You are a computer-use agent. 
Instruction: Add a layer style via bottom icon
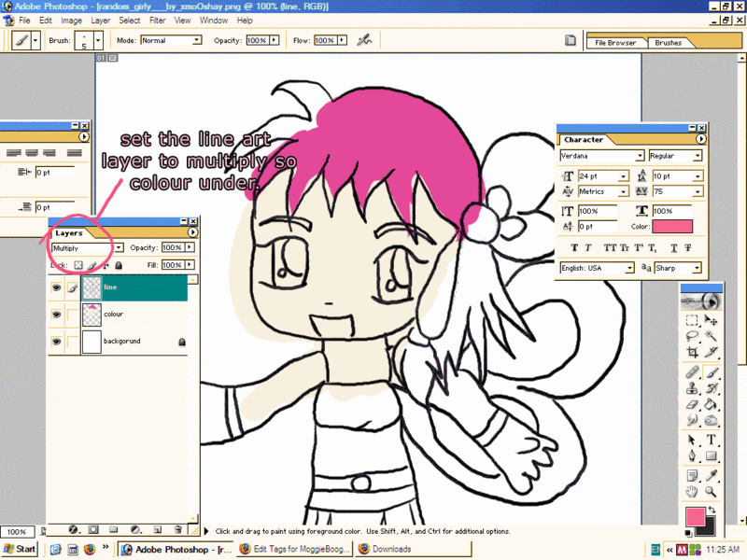(x=74, y=529)
